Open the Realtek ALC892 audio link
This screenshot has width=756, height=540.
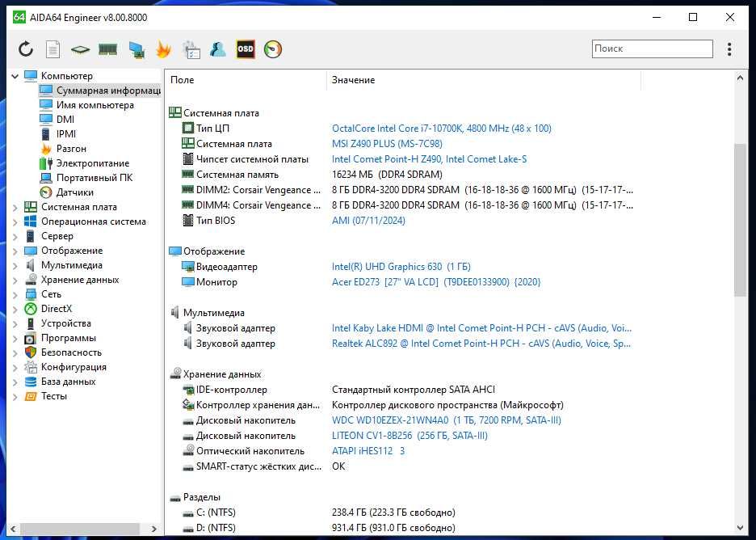tap(481, 344)
